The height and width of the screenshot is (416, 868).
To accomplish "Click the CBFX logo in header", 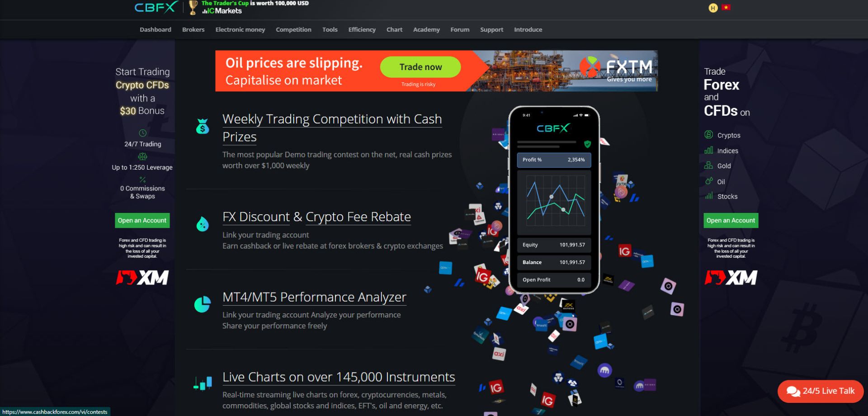I will [156, 7].
